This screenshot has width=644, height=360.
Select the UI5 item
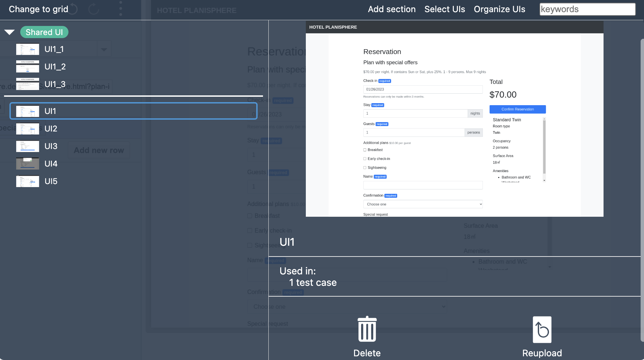(x=51, y=181)
